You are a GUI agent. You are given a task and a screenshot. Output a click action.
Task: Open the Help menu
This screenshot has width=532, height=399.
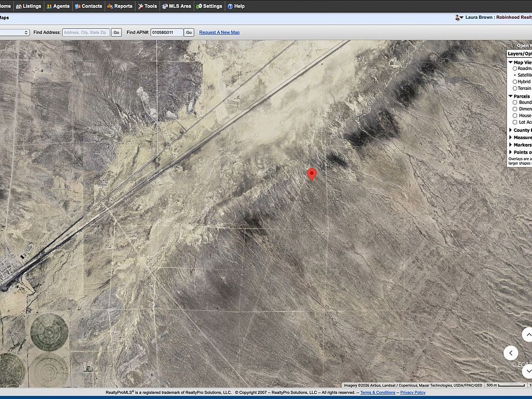[236, 6]
